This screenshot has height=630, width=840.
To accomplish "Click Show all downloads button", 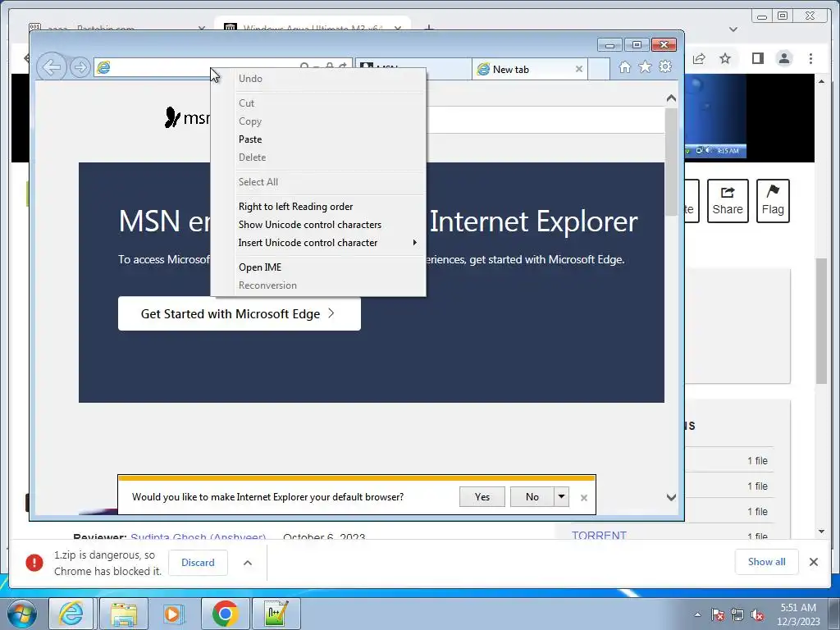I will click(767, 561).
